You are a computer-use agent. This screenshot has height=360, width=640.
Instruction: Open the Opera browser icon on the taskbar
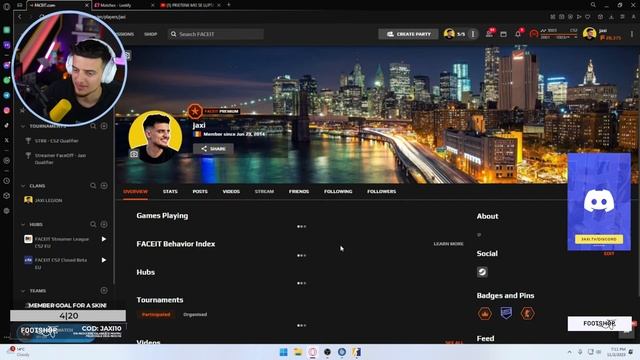pos(313,352)
